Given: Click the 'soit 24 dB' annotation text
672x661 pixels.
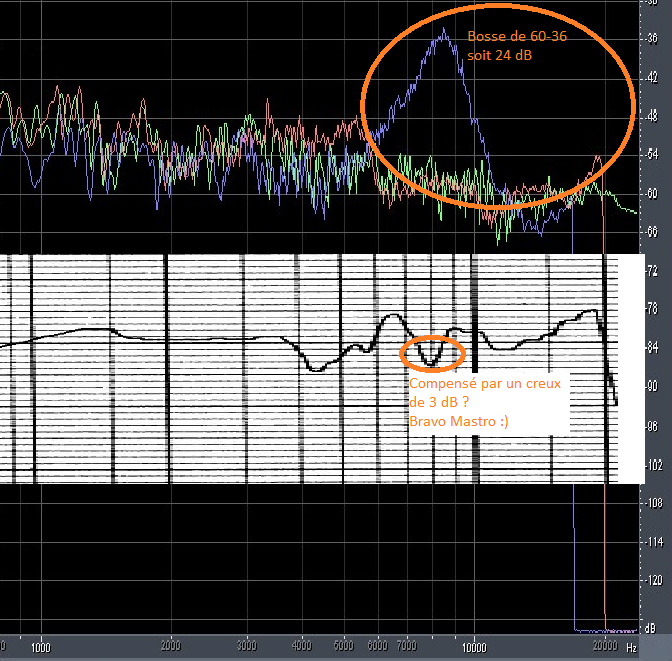Looking at the screenshot, I should (x=499, y=55).
